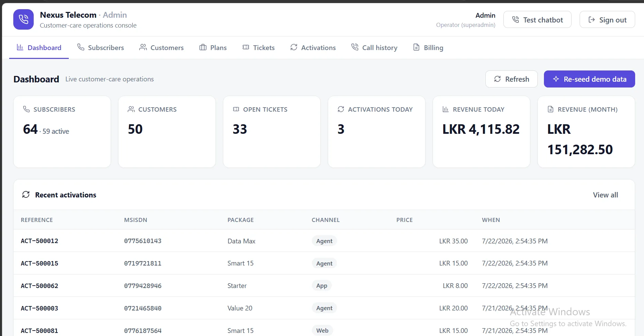Switch to the Subscribers tab
The height and width of the screenshot is (336, 644).
[100, 48]
